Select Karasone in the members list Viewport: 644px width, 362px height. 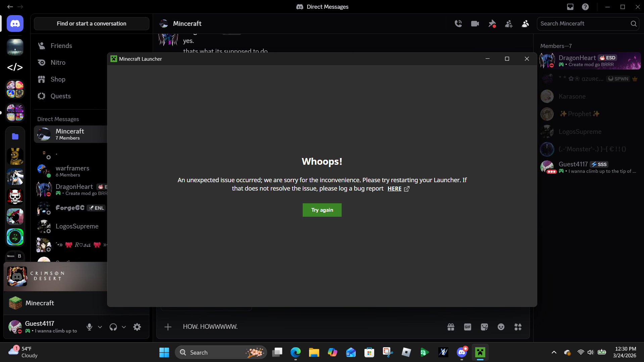click(590, 96)
